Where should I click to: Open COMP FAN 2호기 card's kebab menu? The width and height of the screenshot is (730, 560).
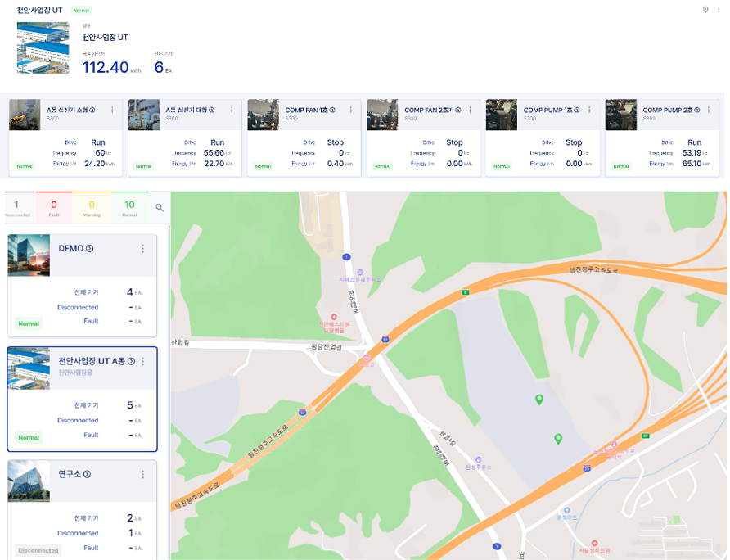tap(470, 110)
